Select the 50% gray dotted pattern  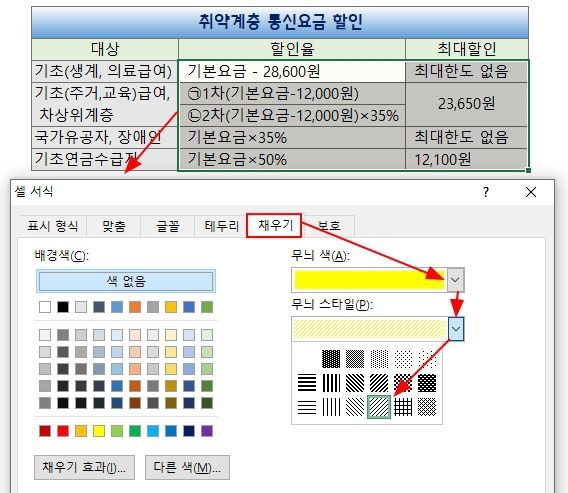pyautogui.click(x=355, y=359)
